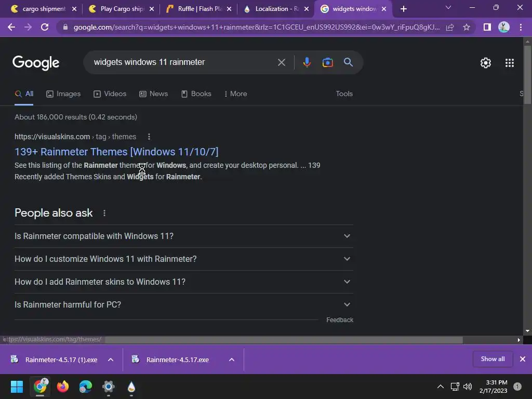532x399 pixels.
Task: Open People also ask options menu
Action: pyautogui.click(x=104, y=213)
